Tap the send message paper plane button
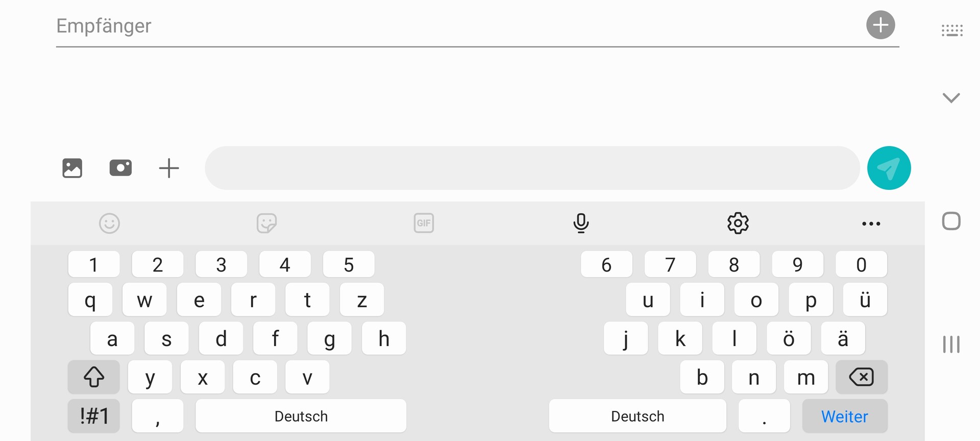The width and height of the screenshot is (980, 441). 889,168
